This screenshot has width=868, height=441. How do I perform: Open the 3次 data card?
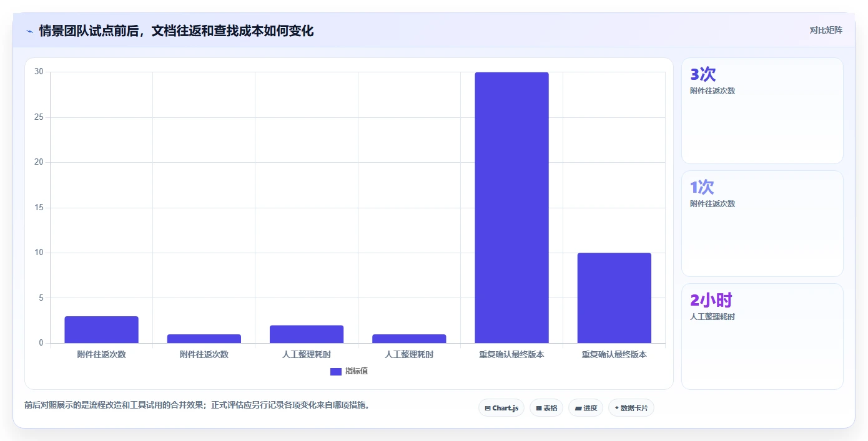[762, 110]
